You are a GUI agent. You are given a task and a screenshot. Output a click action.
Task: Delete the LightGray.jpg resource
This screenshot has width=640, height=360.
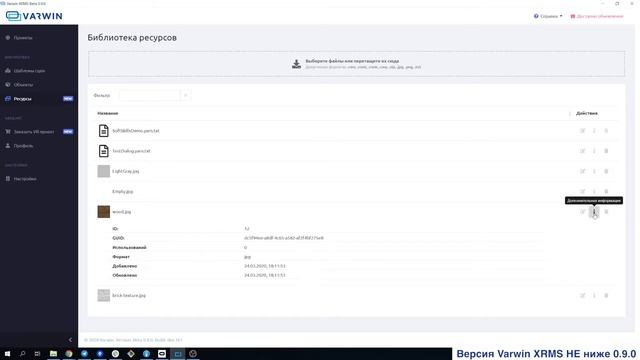(606, 171)
